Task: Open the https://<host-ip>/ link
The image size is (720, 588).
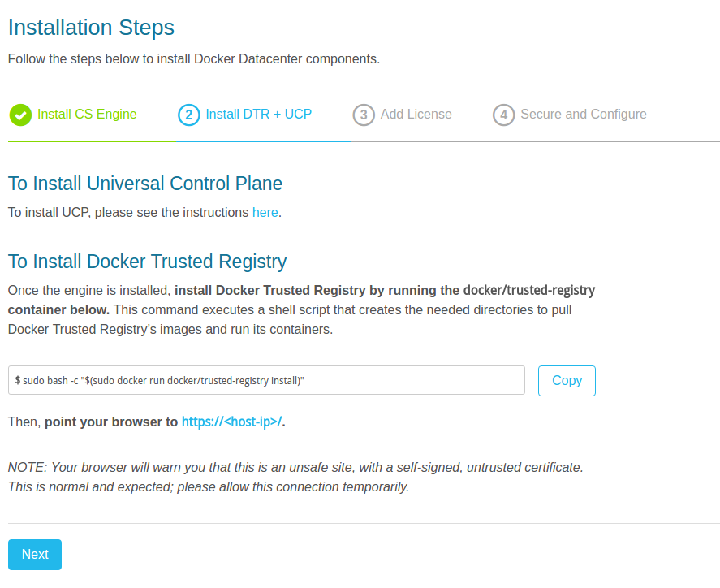Action: (232, 422)
